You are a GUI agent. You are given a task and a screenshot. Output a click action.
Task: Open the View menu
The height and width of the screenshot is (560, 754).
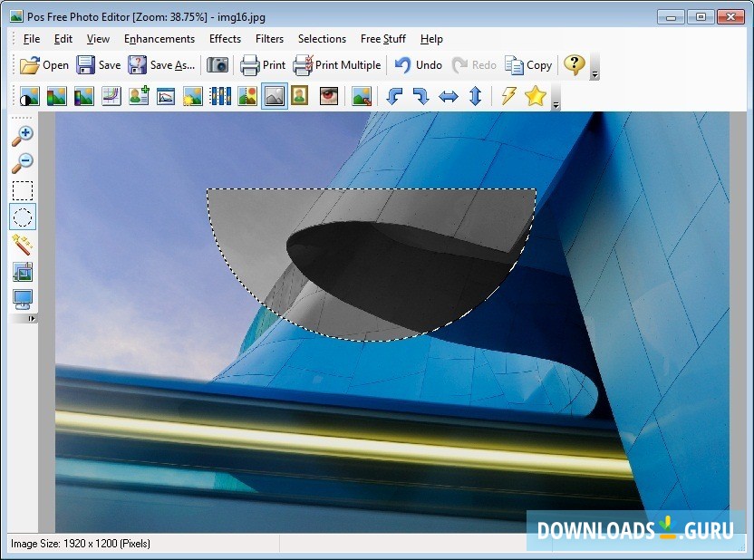(98, 39)
